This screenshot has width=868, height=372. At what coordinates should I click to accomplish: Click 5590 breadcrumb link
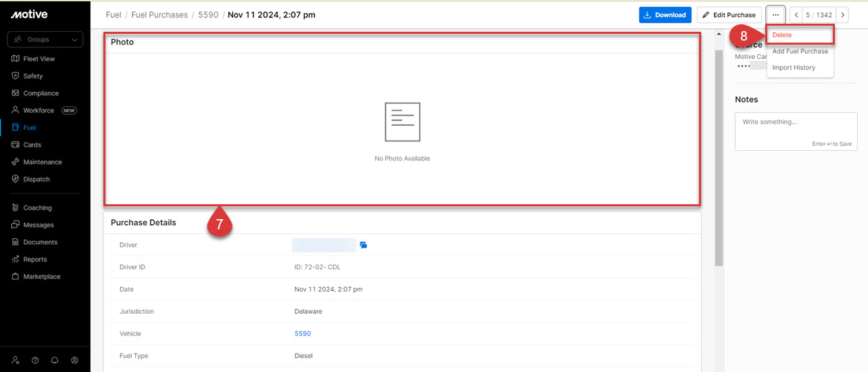tap(208, 15)
